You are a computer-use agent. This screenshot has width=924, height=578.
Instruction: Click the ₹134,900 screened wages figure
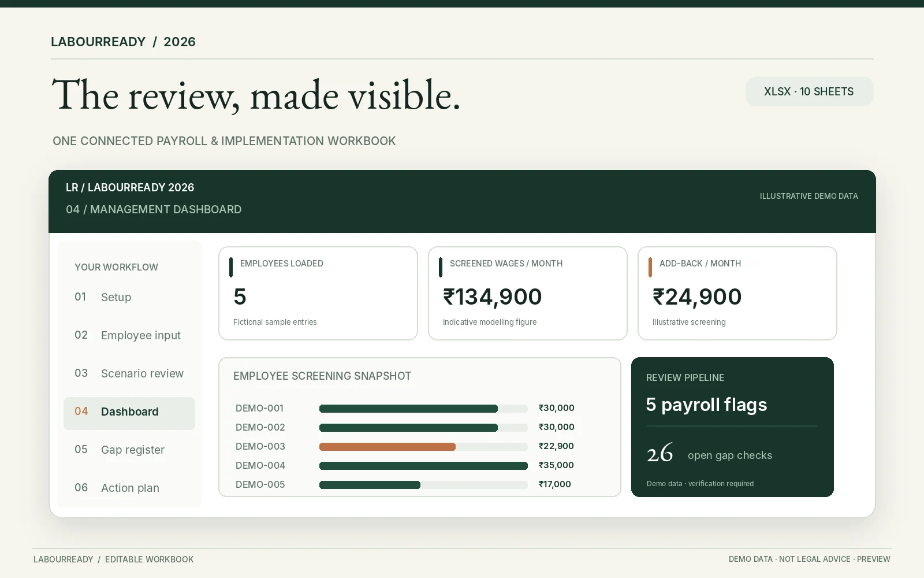pos(492,297)
